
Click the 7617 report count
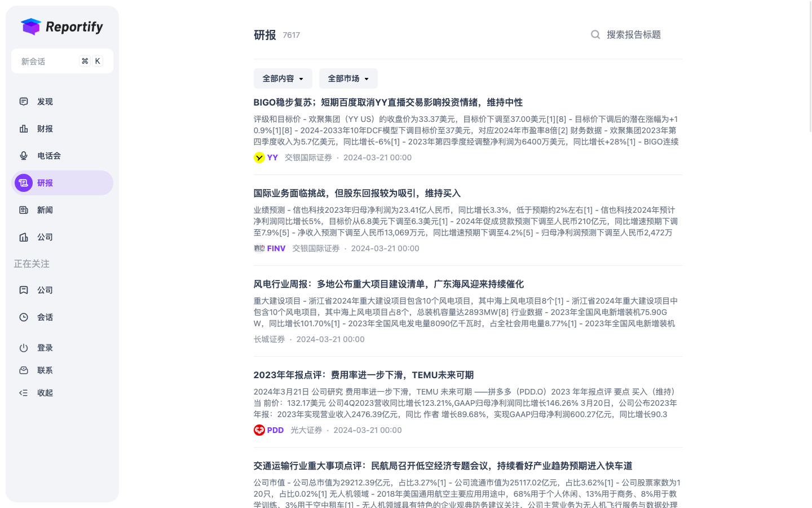[291, 35]
